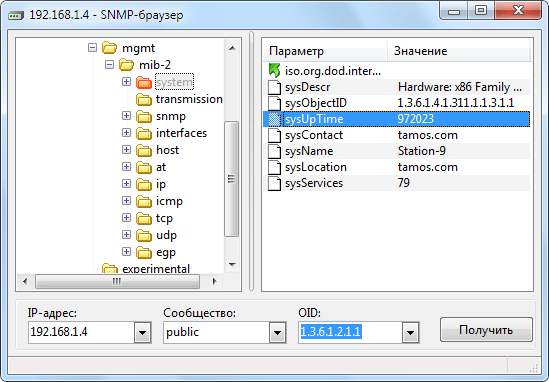Click the sysDescr document icon
The height and width of the screenshot is (382, 549).
point(274,87)
